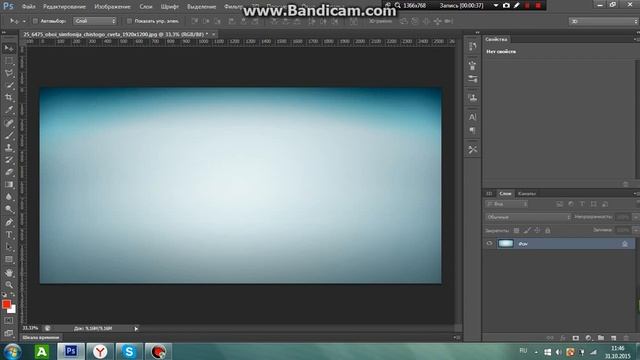
Task: Open the Слой auto-select dropdown
Action: [95, 21]
